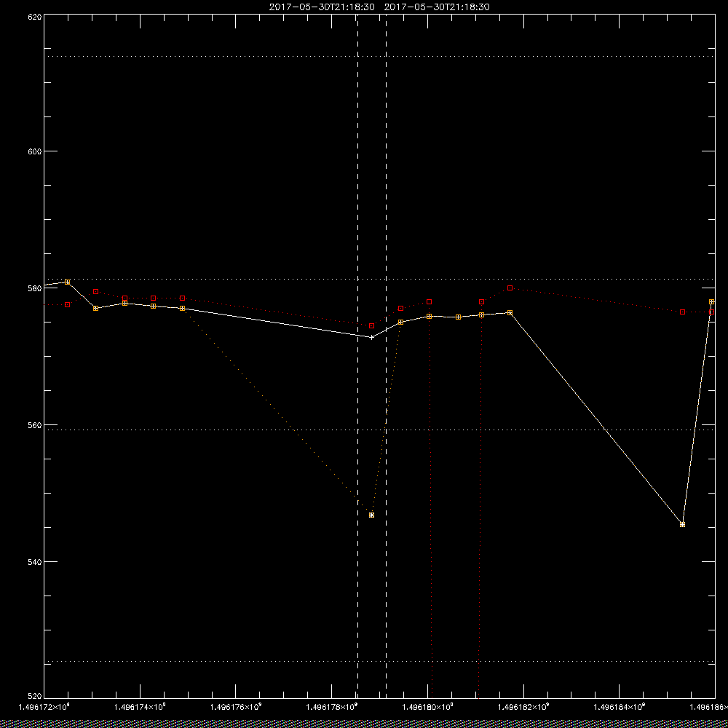Click the 1.496176×10⁹ x-axis label
728x728 pixels.
pos(235,707)
